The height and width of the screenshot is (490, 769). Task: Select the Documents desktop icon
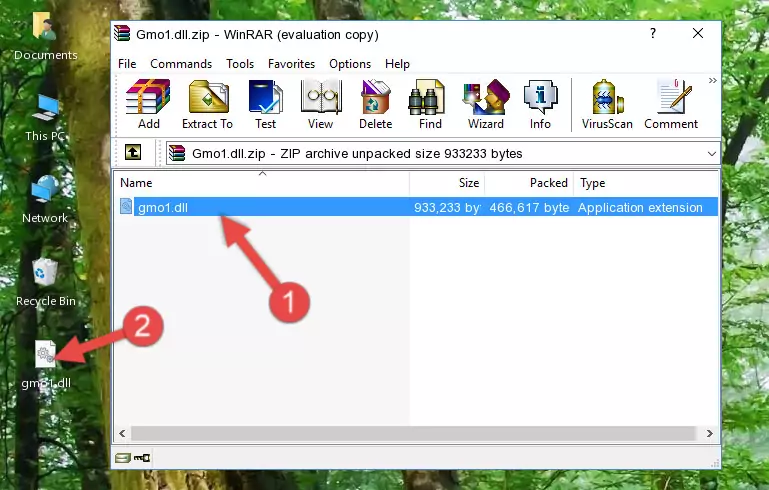[46, 36]
